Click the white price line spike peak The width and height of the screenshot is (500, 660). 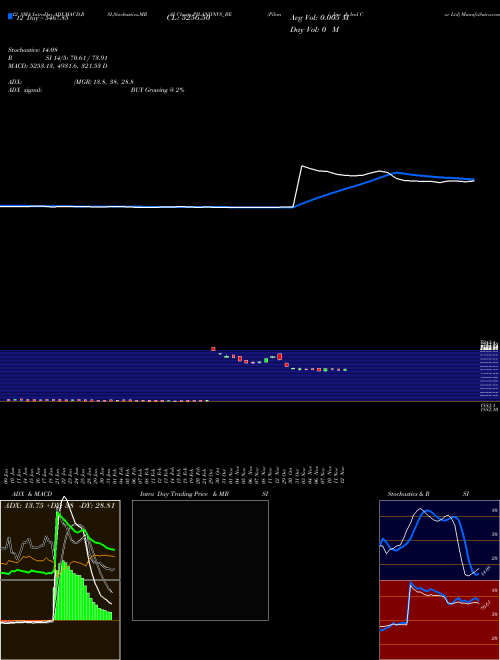(302, 166)
